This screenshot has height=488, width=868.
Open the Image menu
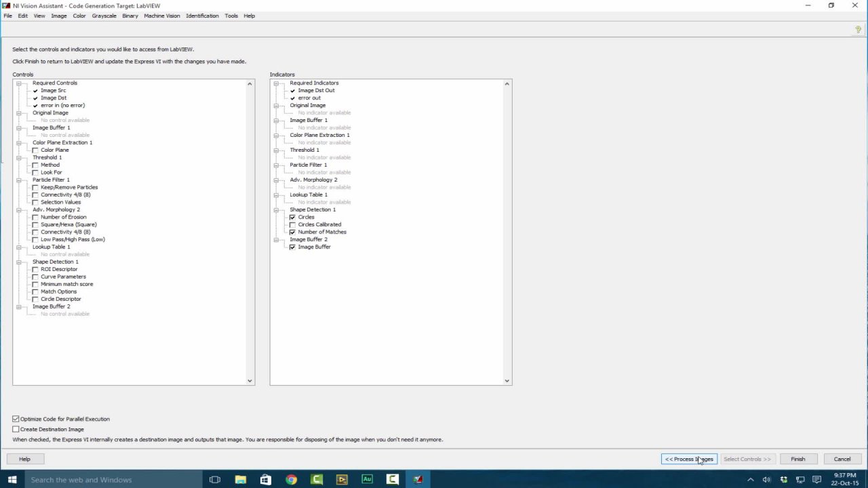[x=59, y=16]
